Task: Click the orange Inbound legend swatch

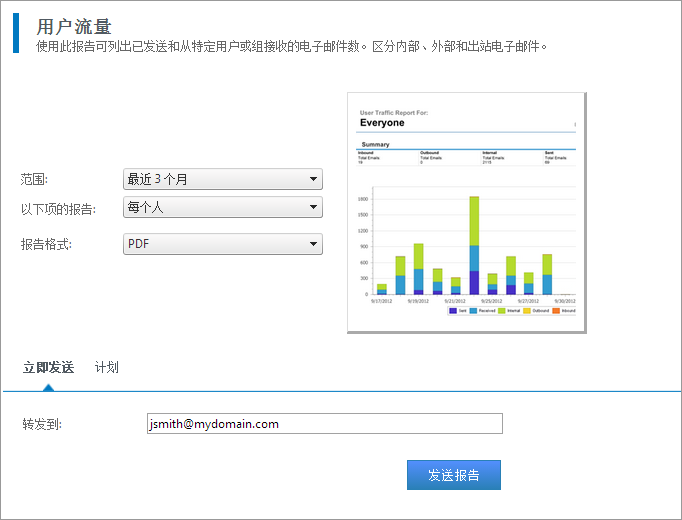Action: [x=556, y=311]
